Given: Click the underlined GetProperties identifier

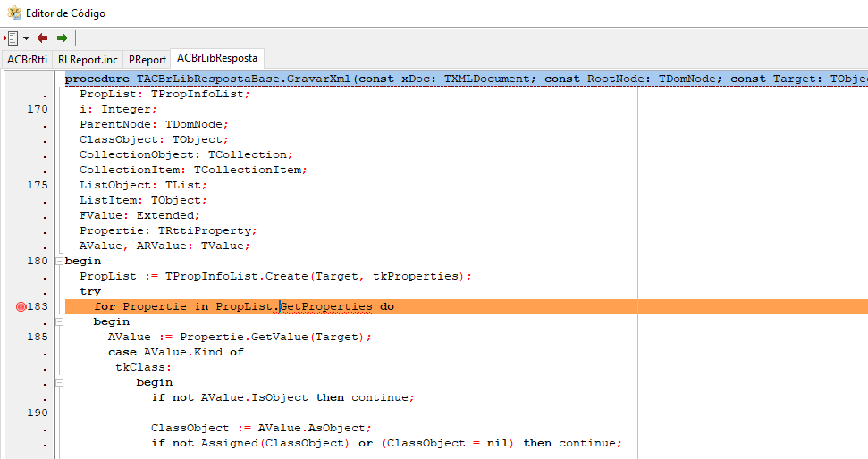Looking at the screenshot, I should pos(326,306).
